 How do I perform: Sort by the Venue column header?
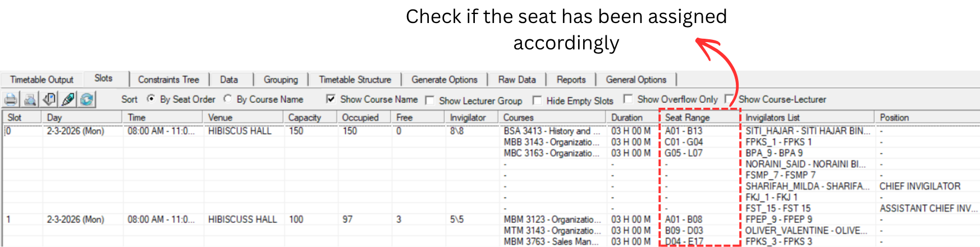(242, 117)
